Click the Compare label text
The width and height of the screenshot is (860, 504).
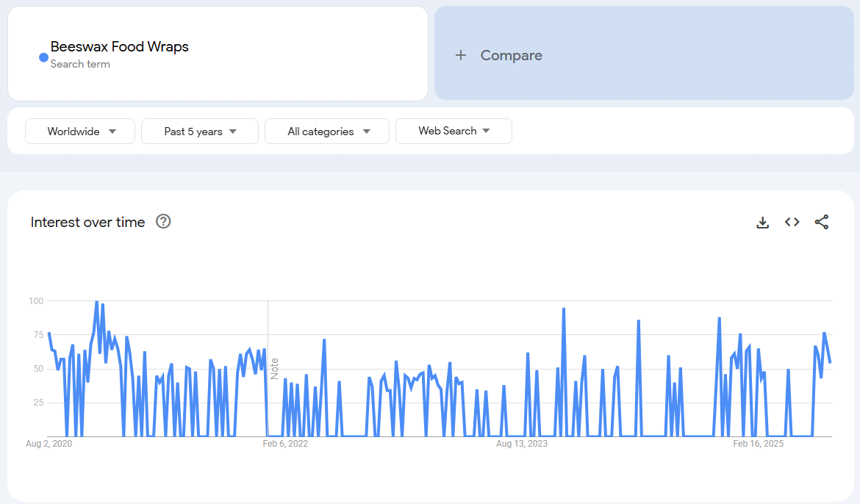click(511, 55)
